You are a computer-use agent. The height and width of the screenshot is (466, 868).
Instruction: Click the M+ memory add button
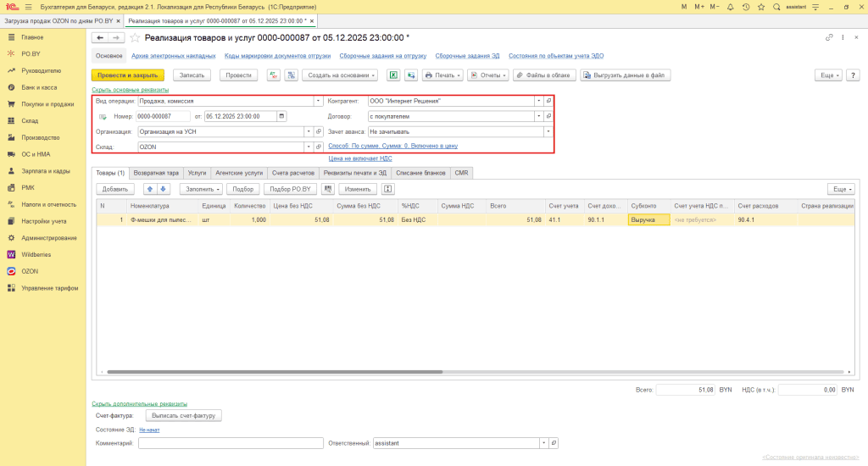699,7
